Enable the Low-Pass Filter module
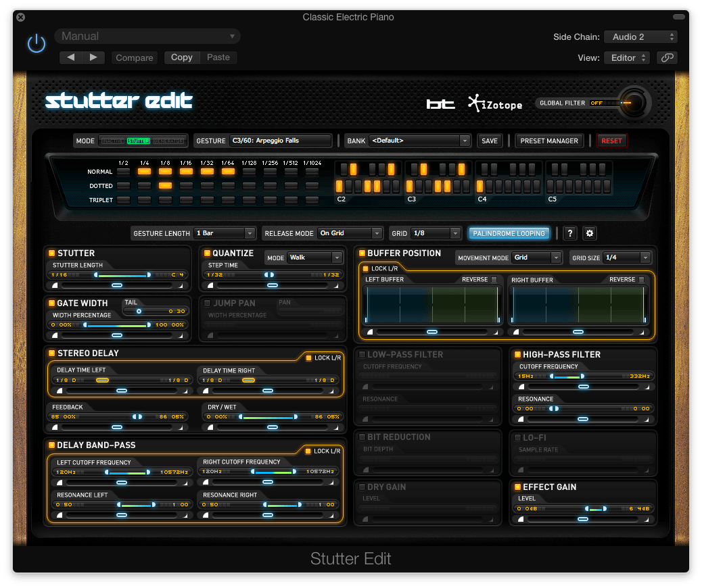This screenshot has height=588, width=702. (x=362, y=354)
